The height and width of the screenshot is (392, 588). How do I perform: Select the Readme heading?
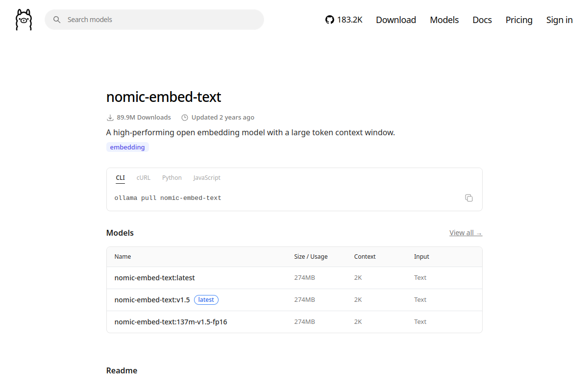click(122, 370)
